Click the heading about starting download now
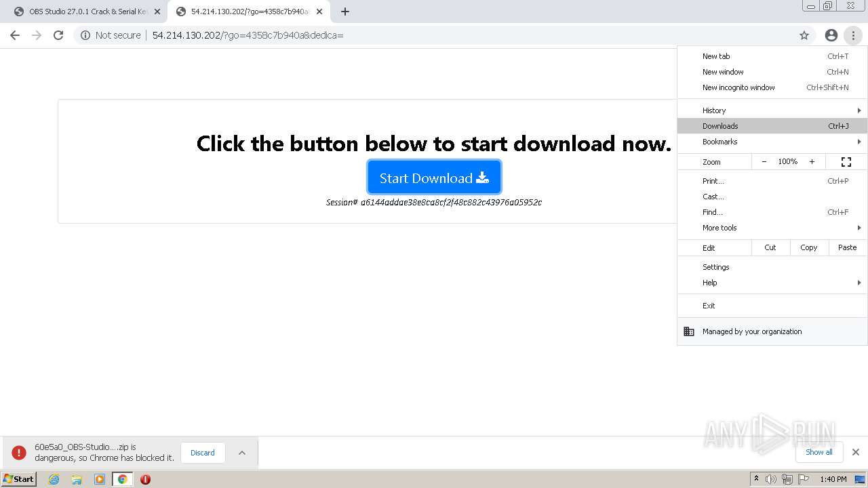Viewport: 868px width, 488px height. 434,143
